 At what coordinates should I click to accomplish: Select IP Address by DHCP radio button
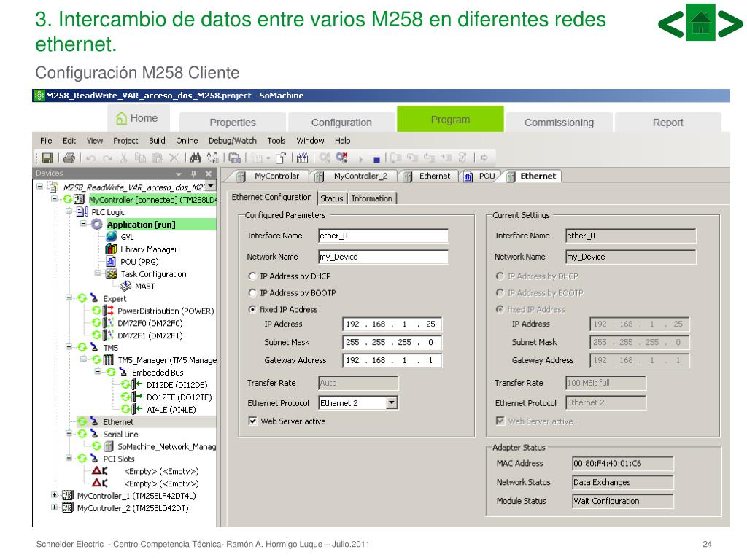point(252,276)
